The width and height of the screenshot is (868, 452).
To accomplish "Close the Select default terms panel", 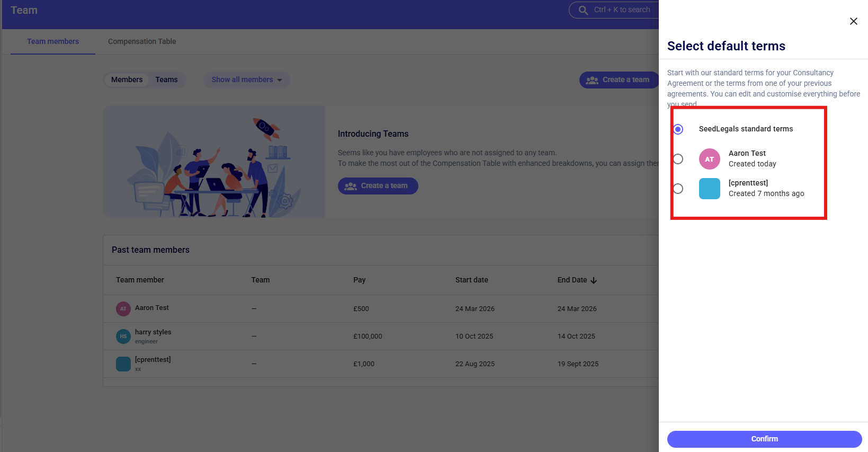I will point(853,21).
